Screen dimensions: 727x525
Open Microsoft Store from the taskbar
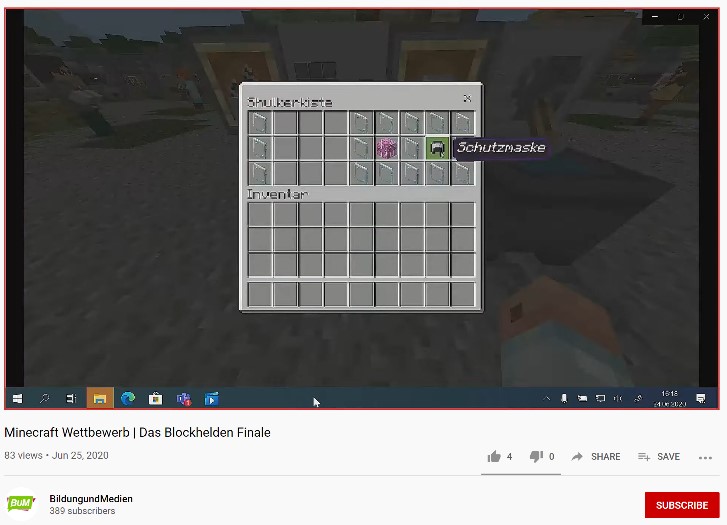tap(155, 398)
